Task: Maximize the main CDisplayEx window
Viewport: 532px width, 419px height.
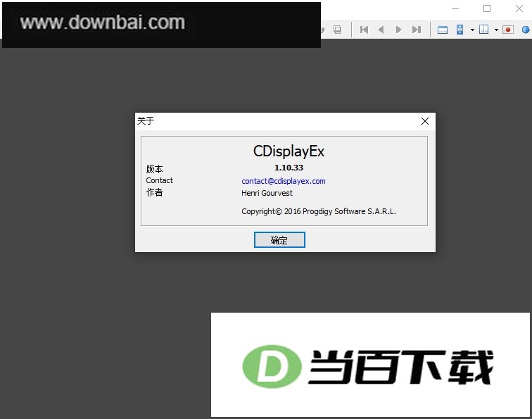Action: [487, 9]
